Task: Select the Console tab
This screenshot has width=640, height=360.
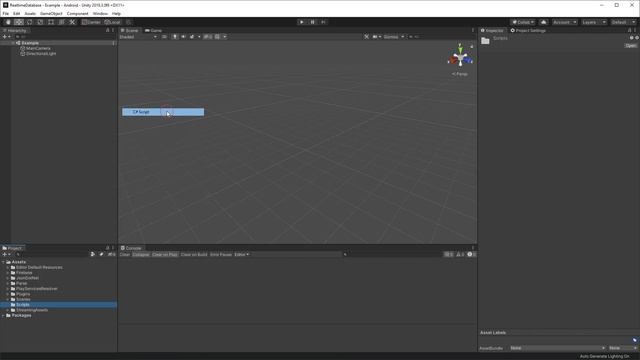Action: pyautogui.click(x=131, y=248)
